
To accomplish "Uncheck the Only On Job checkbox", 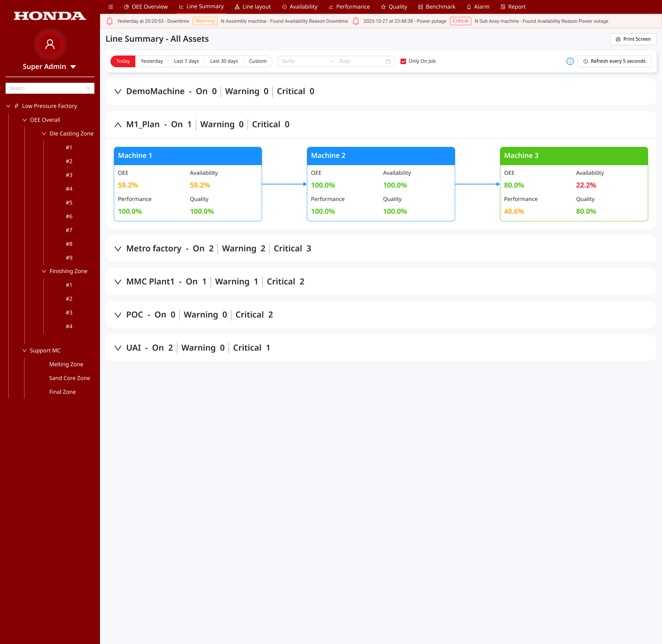I will tap(403, 61).
